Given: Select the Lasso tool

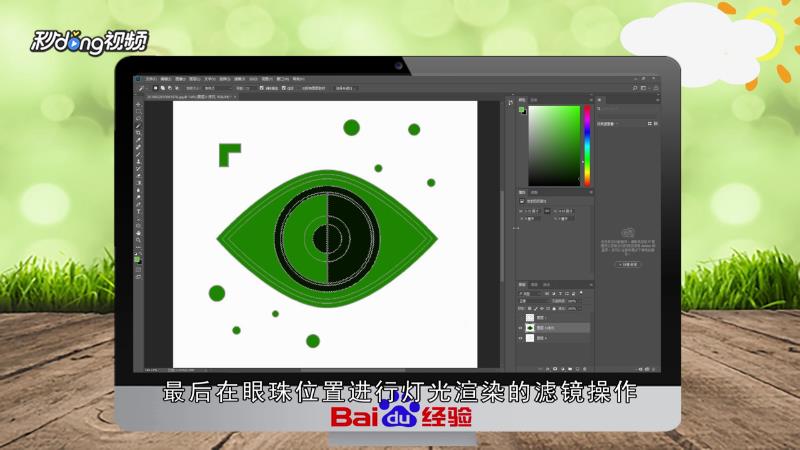Looking at the screenshot, I should tap(138, 118).
